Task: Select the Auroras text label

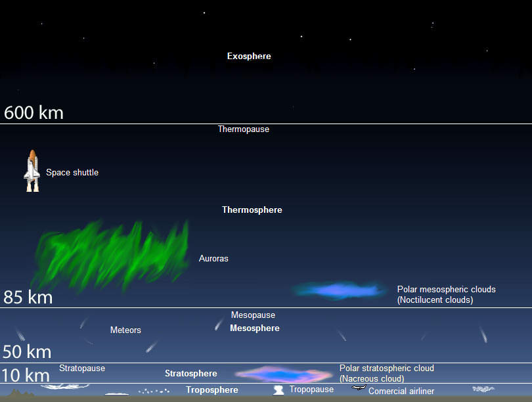Action: [x=213, y=259]
